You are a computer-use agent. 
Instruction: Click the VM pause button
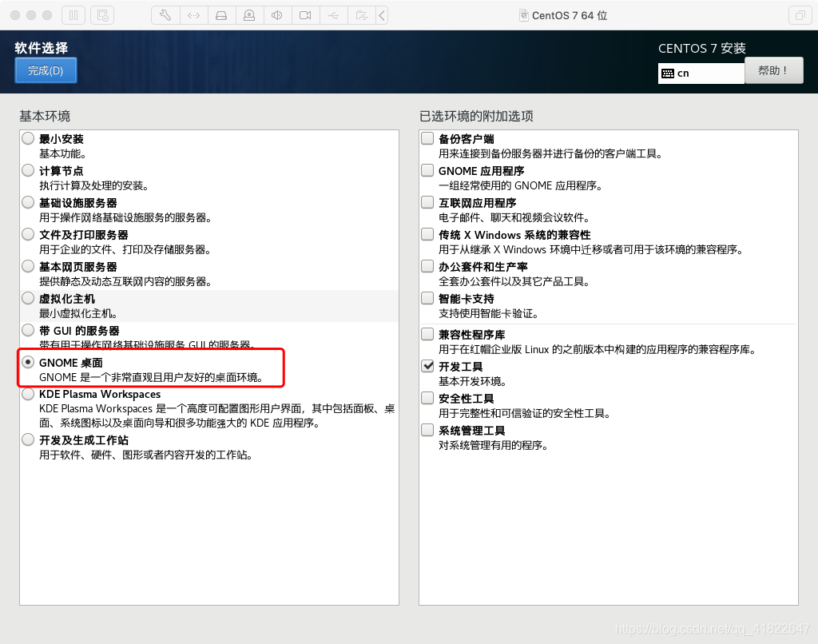coord(73,15)
